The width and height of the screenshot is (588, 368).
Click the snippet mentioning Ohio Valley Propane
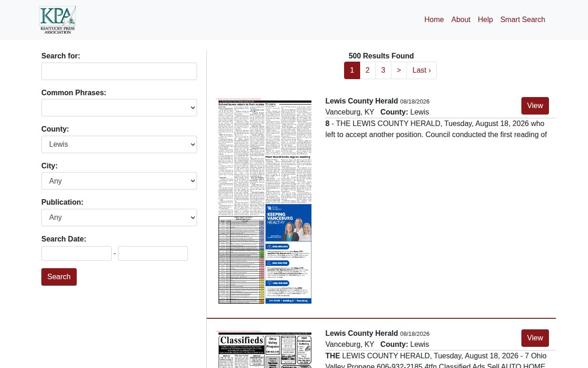click(x=435, y=361)
